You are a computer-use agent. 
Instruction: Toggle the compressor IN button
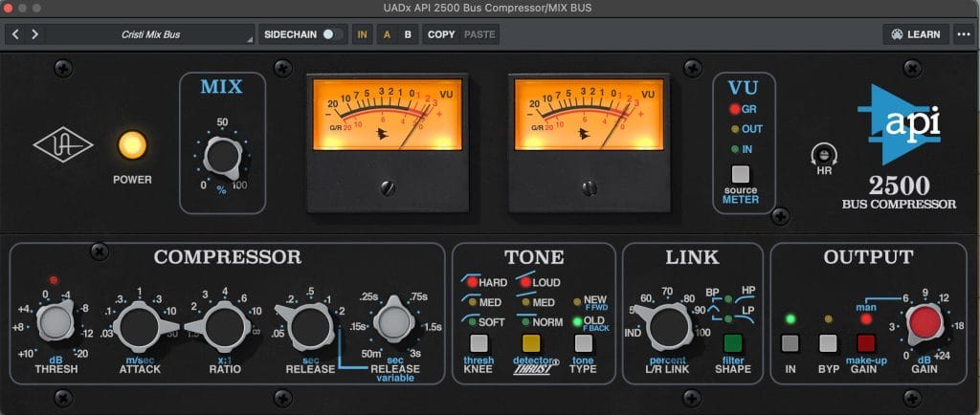coord(790,343)
